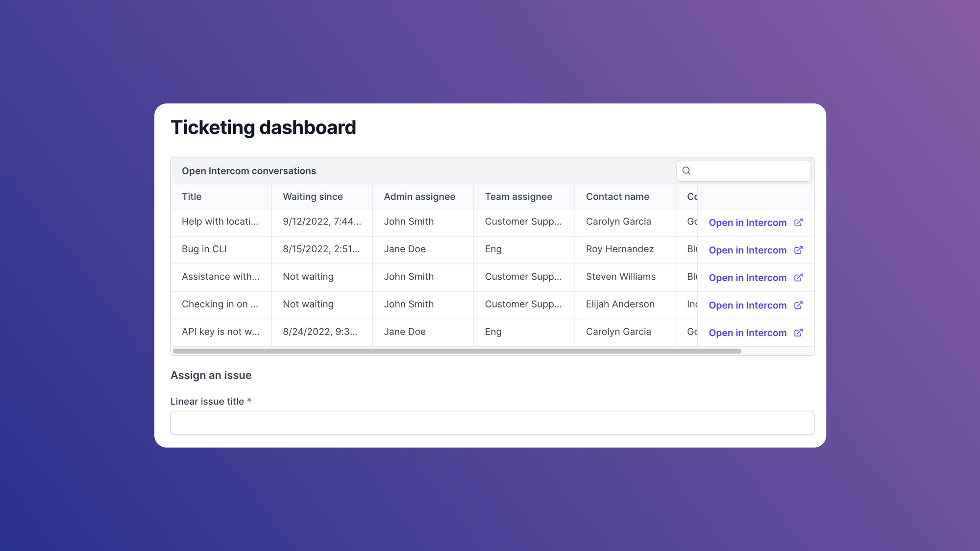Click the 'Roy Hernandez' contact cell
The width and height of the screenshot is (980, 551).
625,250
